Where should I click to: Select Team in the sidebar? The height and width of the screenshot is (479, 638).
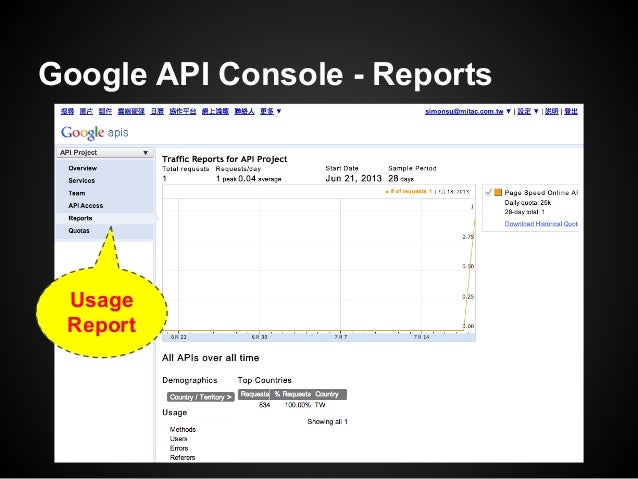(x=77, y=193)
